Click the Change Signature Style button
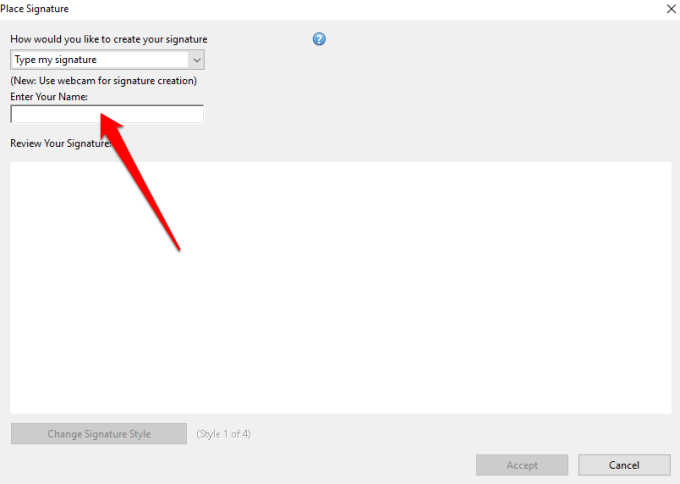Screen dimensions: 680x484 [99, 434]
